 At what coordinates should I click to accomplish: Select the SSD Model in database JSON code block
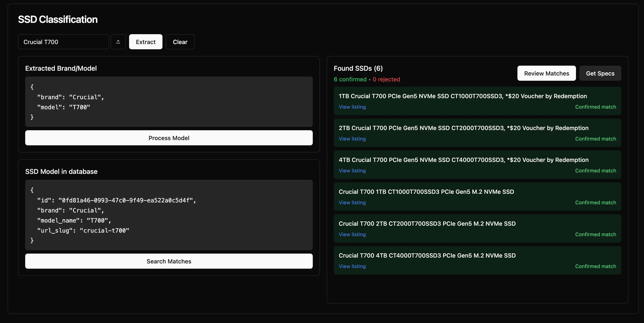[169, 215]
